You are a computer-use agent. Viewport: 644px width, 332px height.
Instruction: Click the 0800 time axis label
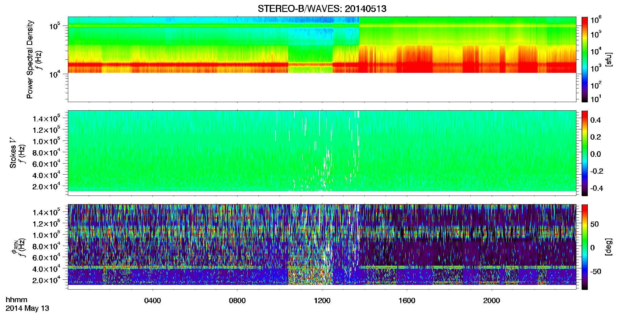coord(237,301)
